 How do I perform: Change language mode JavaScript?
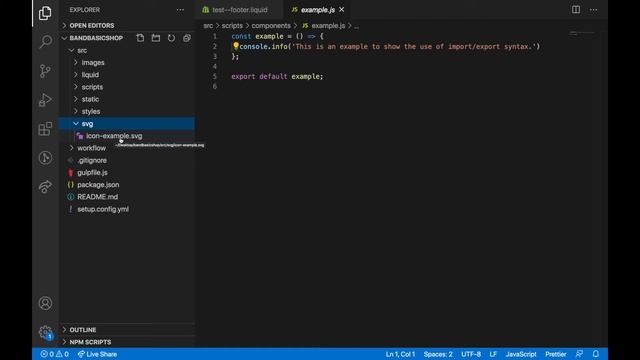(x=521, y=354)
